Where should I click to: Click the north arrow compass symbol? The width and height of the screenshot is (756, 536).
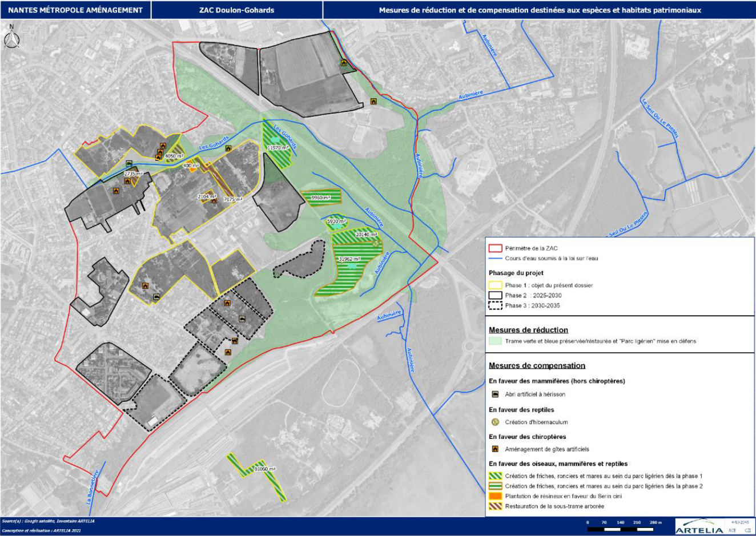11,38
